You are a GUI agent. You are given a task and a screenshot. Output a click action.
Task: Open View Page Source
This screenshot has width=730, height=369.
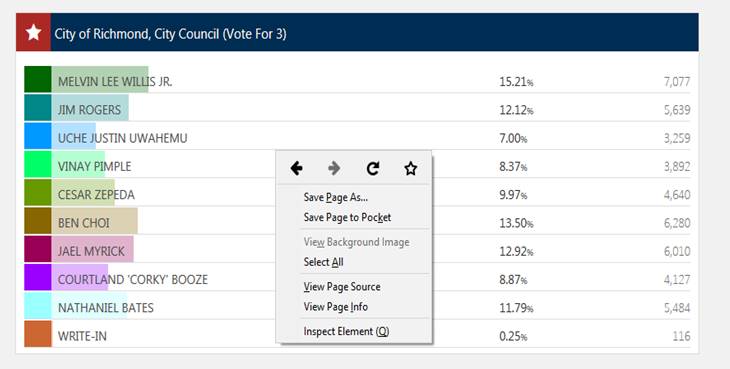click(342, 287)
